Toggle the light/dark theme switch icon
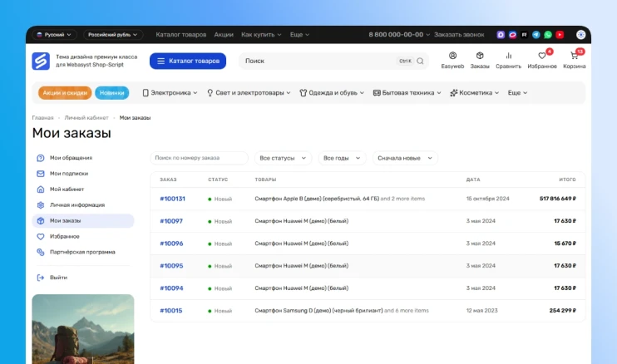This screenshot has height=364, width=617. [x=580, y=35]
